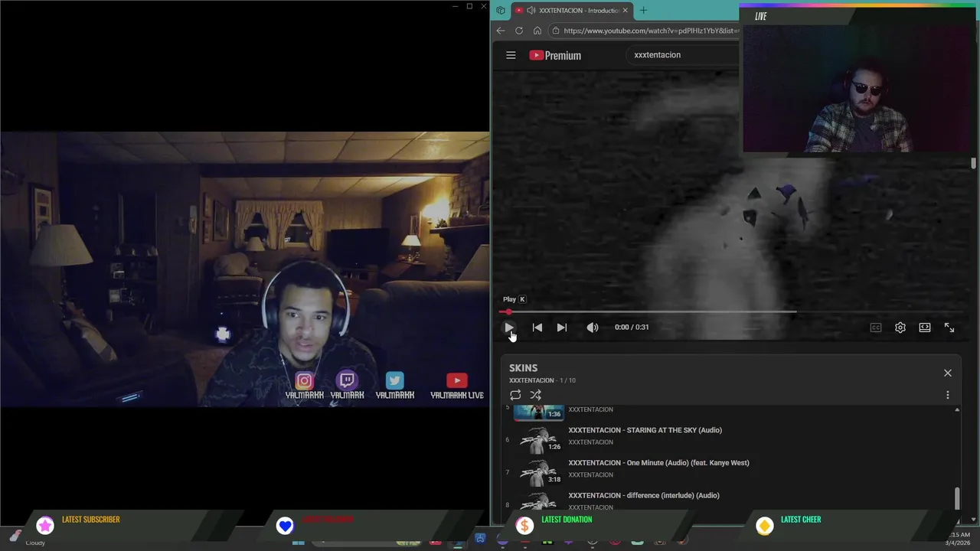Open a new browser tab
Viewport: 980px width, 551px height.
(643, 10)
